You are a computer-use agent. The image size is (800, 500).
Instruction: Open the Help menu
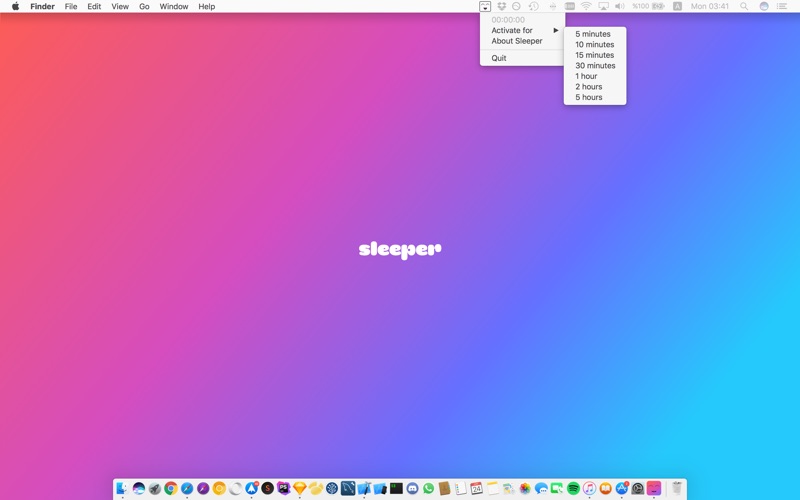tap(207, 6)
